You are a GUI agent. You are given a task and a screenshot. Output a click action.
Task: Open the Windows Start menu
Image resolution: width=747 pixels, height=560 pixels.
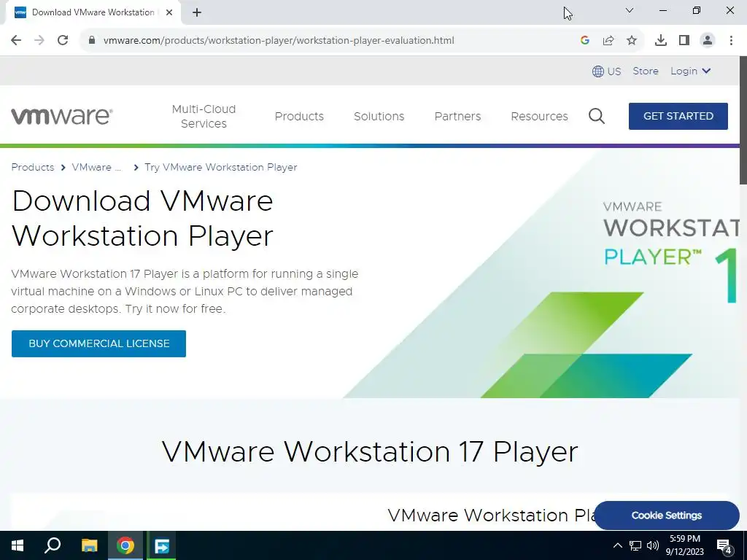pos(18,545)
